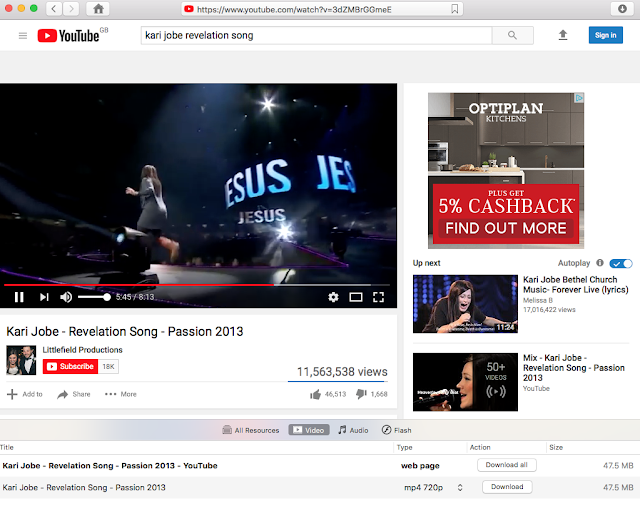640x506 pixels.
Task: Click the browser home icon
Action: tap(98, 9)
